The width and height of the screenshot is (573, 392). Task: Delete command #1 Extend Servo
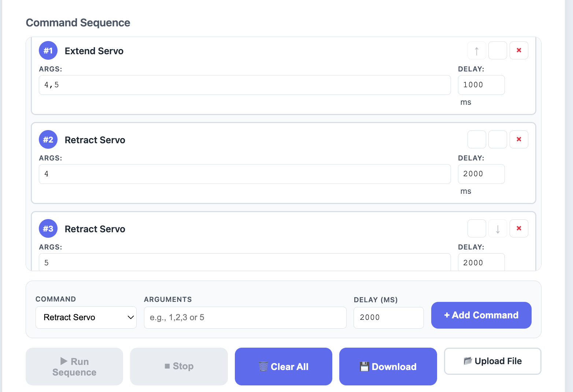pyautogui.click(x=519, y=50)
